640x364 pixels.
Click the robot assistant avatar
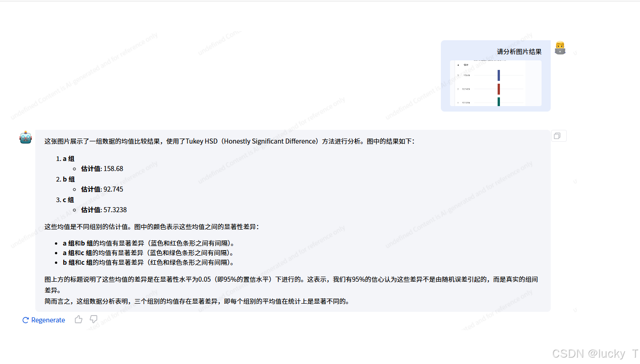click(26, 137)
